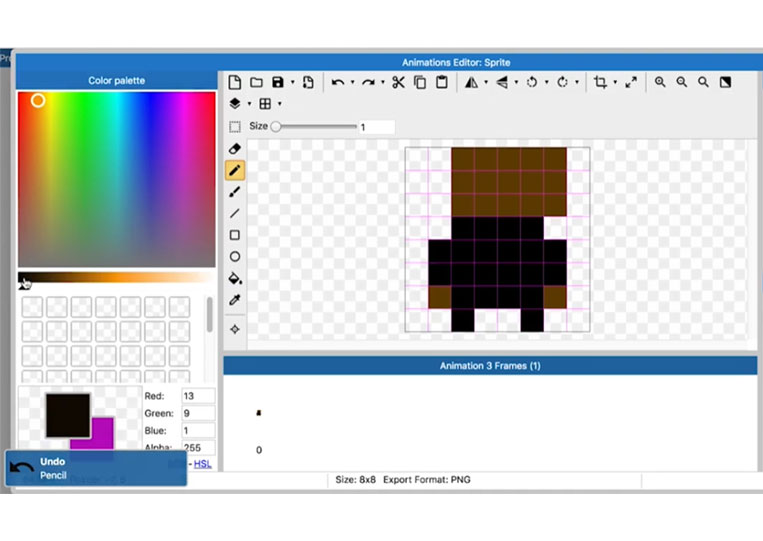Select frame 0 thumbnail in Animation 3
763x541 pixels.
(x=259, y=413)
